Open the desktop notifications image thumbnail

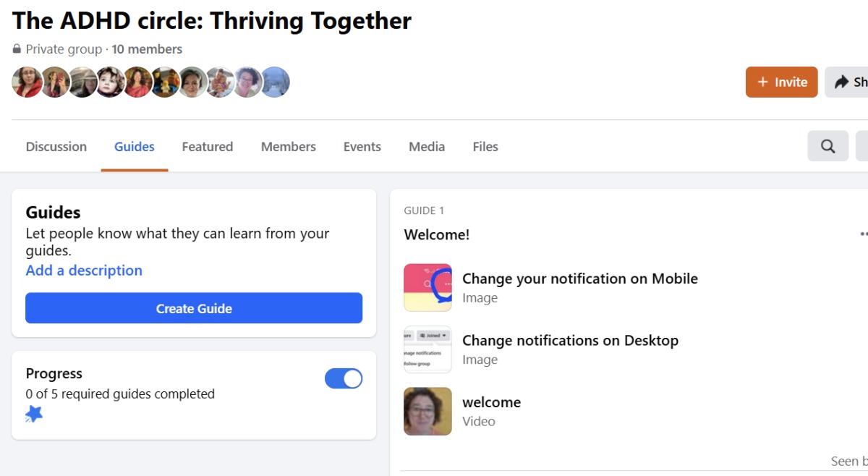pyautogui.click(x=427, y=349)
